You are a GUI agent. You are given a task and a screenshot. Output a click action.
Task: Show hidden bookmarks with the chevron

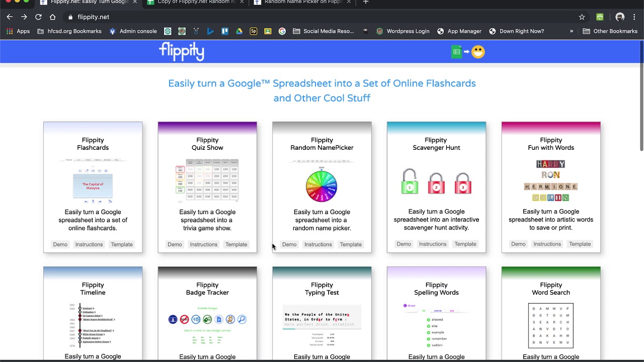[x=572, y=31]
